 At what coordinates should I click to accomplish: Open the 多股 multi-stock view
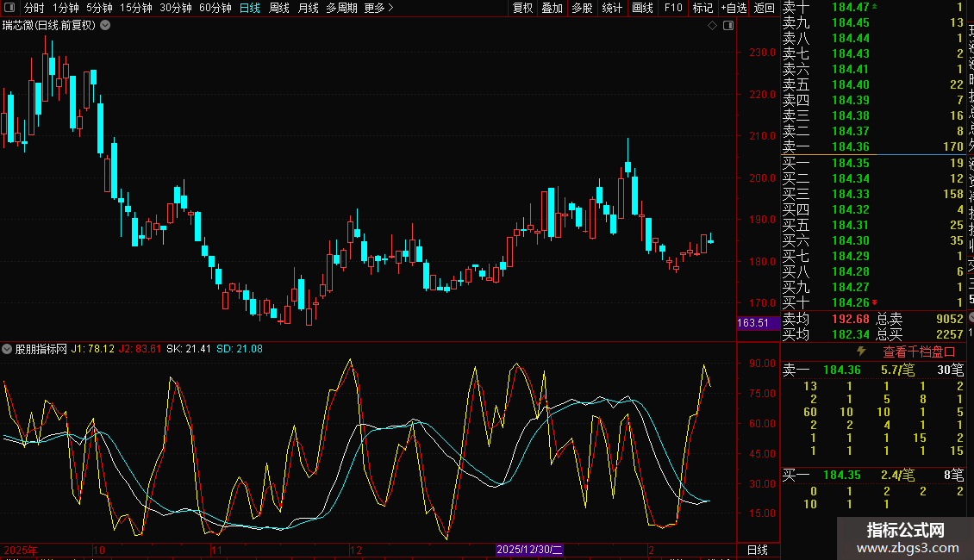[x=582, y=8]
